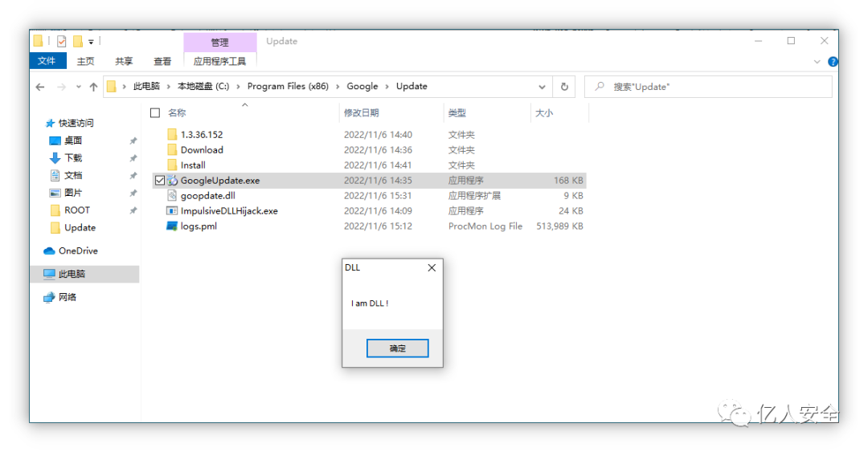Image resolution: width=868 pixels, height=452 pixels.
Task: Click the search Update input field
Action: click(x=708, y=87)
